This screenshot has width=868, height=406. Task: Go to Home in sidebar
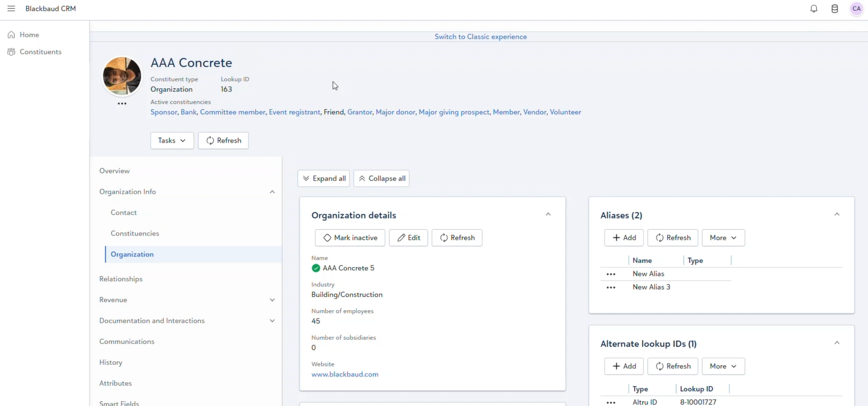pyautogui.click(x=29, y=35)
